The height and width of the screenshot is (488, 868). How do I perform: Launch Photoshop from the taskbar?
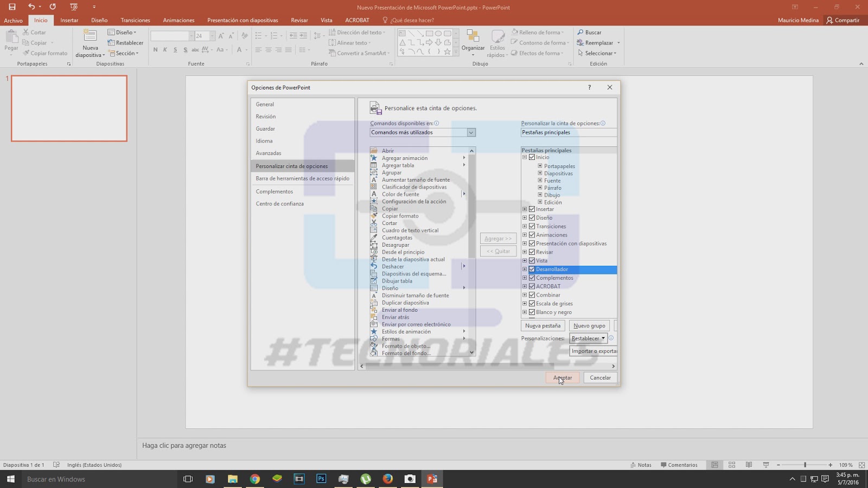click(321, 479)
